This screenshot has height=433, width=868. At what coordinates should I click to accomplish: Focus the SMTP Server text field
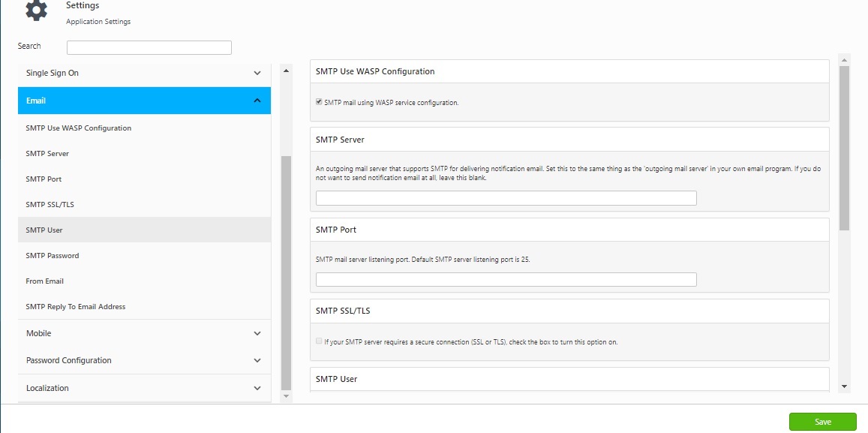click(506, 198)
